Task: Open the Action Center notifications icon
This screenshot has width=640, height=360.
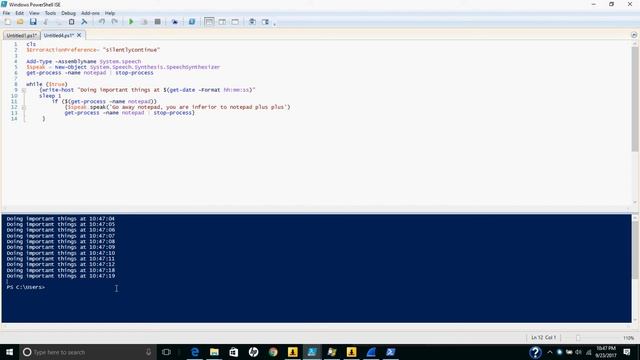Action: [x=627, y=352]
